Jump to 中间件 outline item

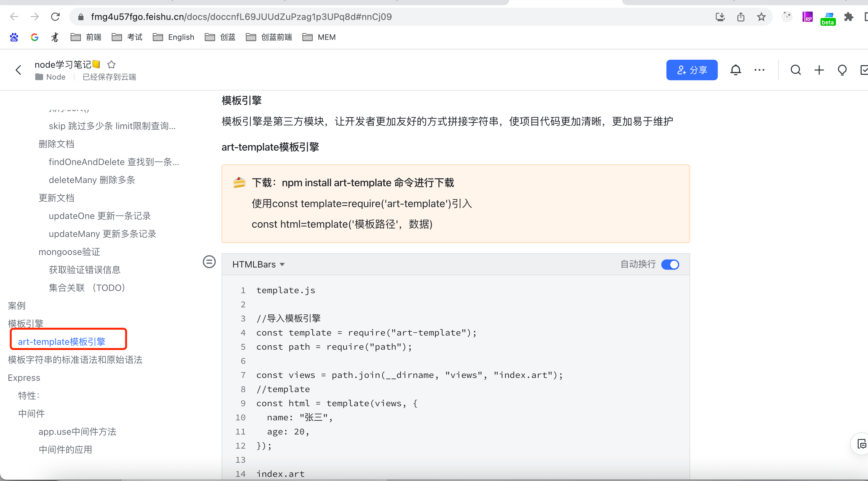tap(31, 414)
